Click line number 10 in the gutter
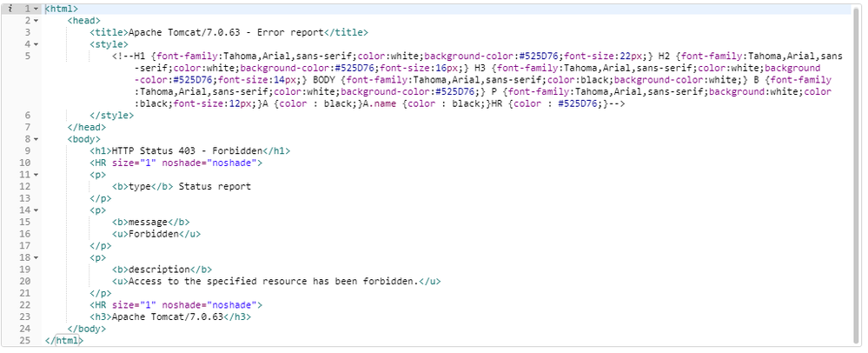This screenshot has width=868, height=353. [26, 163]
